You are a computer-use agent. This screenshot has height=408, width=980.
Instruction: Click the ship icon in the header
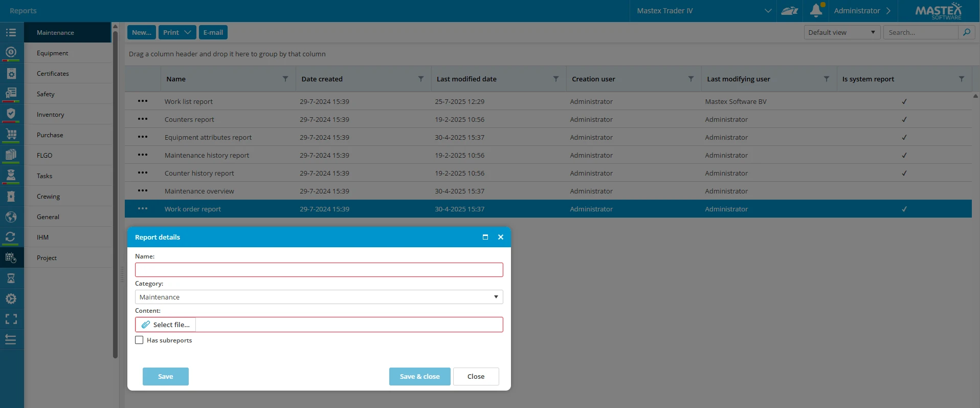(789, 11)
